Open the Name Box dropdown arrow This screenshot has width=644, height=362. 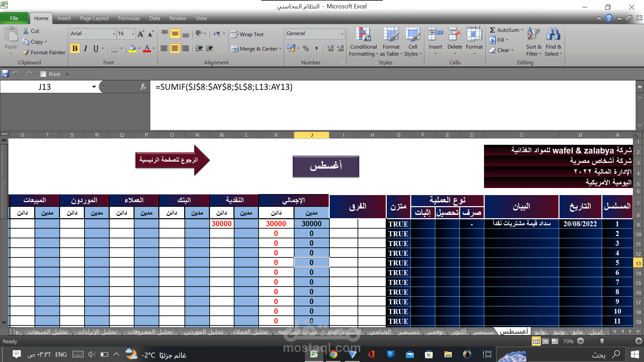(x=94, y=87)
